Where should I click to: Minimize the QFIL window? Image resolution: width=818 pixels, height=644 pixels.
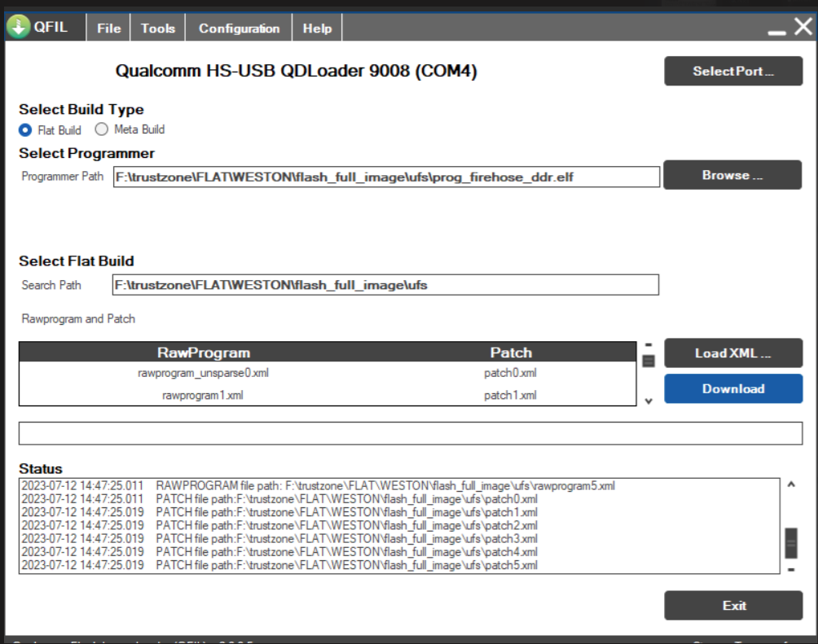click(x=776, y=31)
